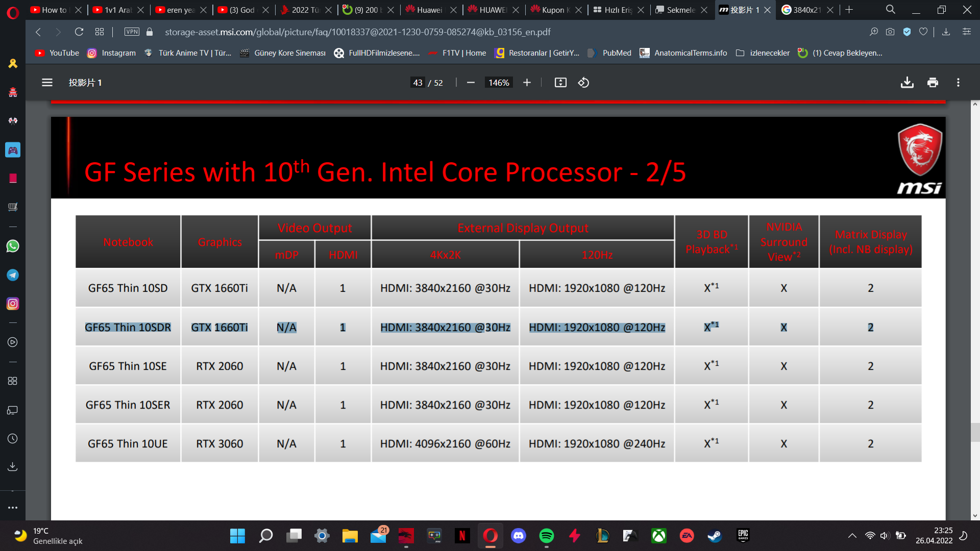Toggle ad blocker shield icon
This screenshot has height=551, width=980.
[907, 32]
